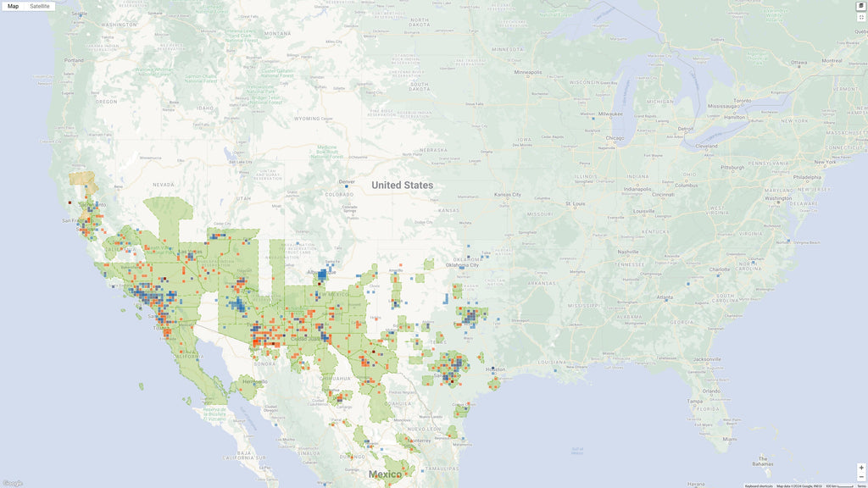This screenshot has height=488, width=868.
Task: Zoom out with the minus button
Action: click(861, 476)
